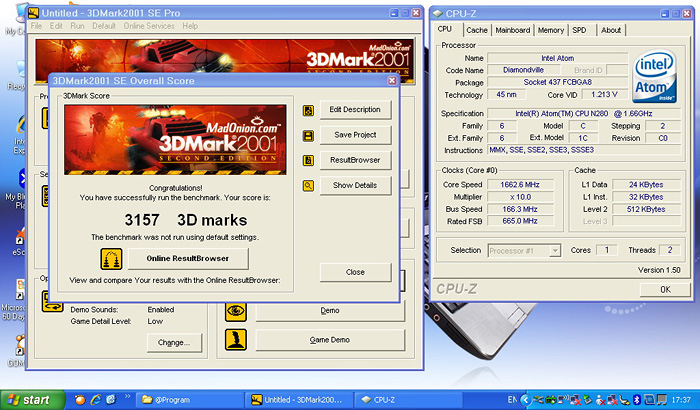Image resolution: width=700 pixels, height=410 pixels.
Task: Click the 'Version 1.50' text in CPU-Z
Action: click(659, 270)
